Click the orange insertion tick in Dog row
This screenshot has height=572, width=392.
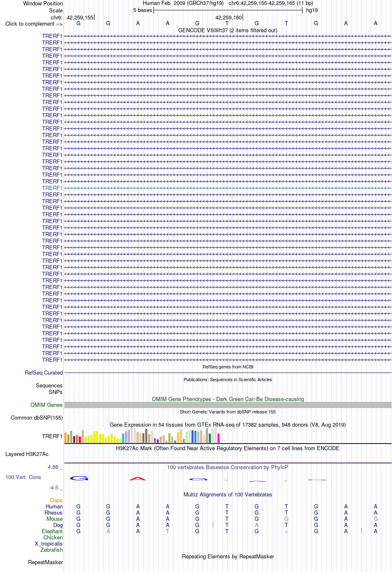coord(213,525)
